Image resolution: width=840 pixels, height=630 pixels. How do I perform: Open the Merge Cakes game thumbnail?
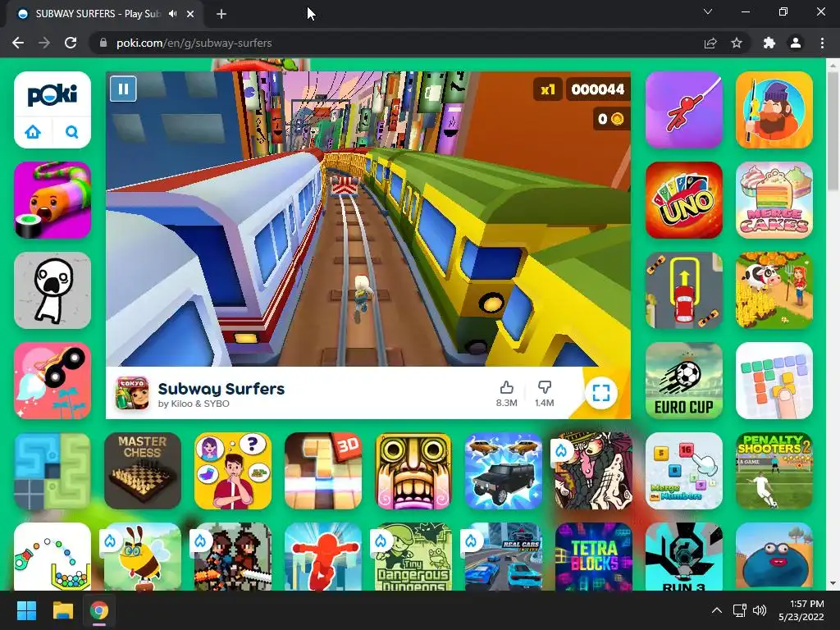[x=774, y=200]
